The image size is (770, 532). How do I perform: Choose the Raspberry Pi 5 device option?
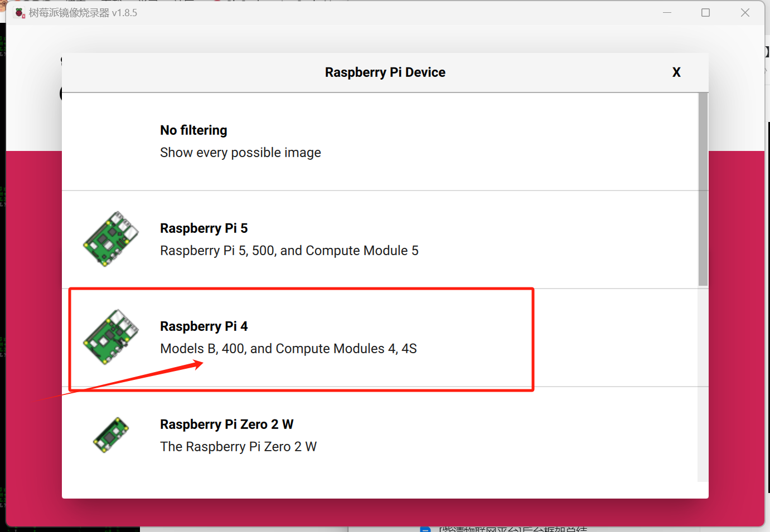(x=380, y=240)
